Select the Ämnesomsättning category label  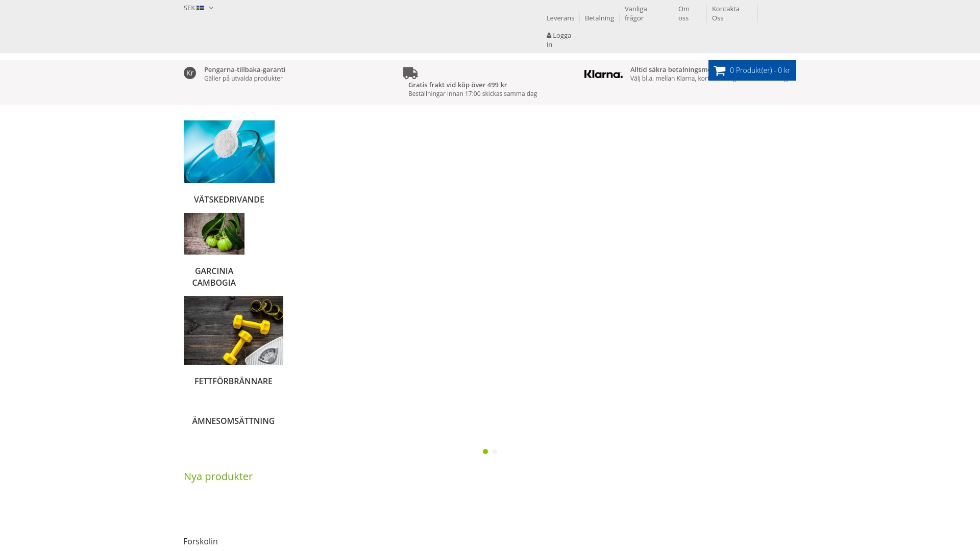233,421
